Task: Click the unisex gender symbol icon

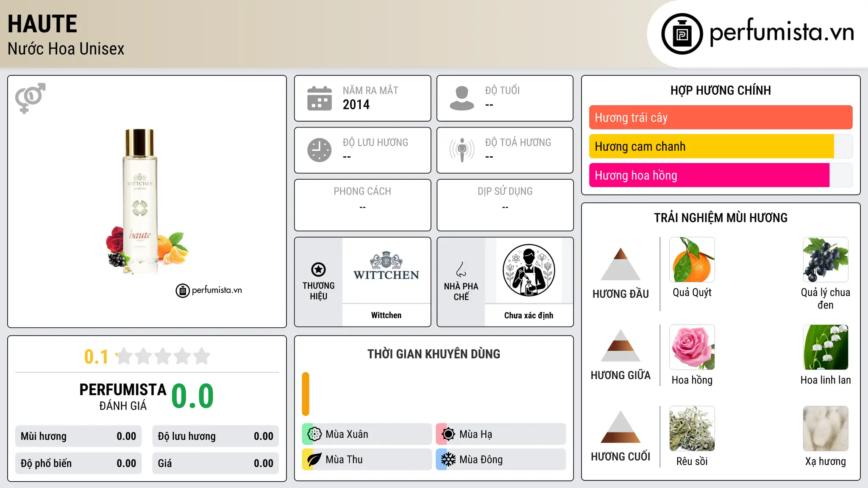Action: [x=30, y=98]
